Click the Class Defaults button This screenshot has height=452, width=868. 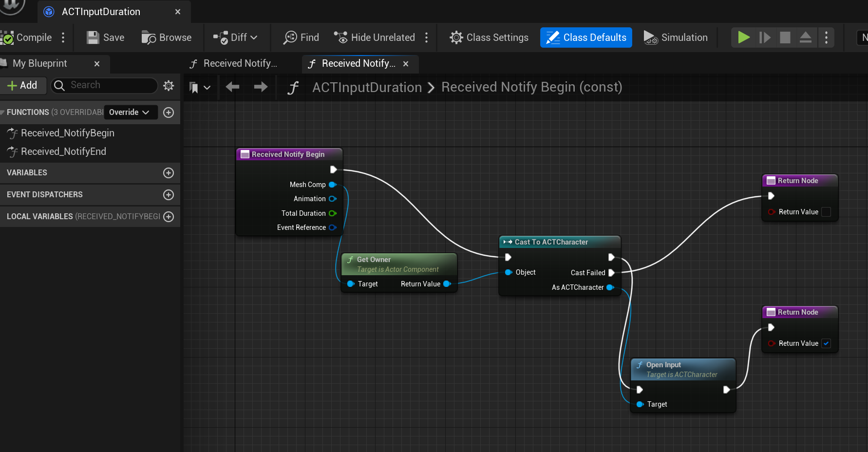pyautogui.click(x=586, y=38)
